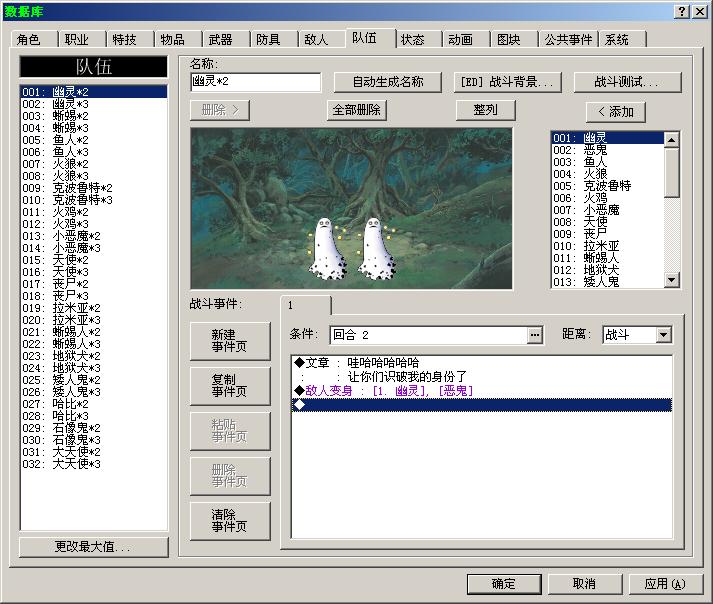Select troop 012: 火鸡*3
Viewport: 713px width, 604px height.
pyautogui.click(x=94, y=224)
